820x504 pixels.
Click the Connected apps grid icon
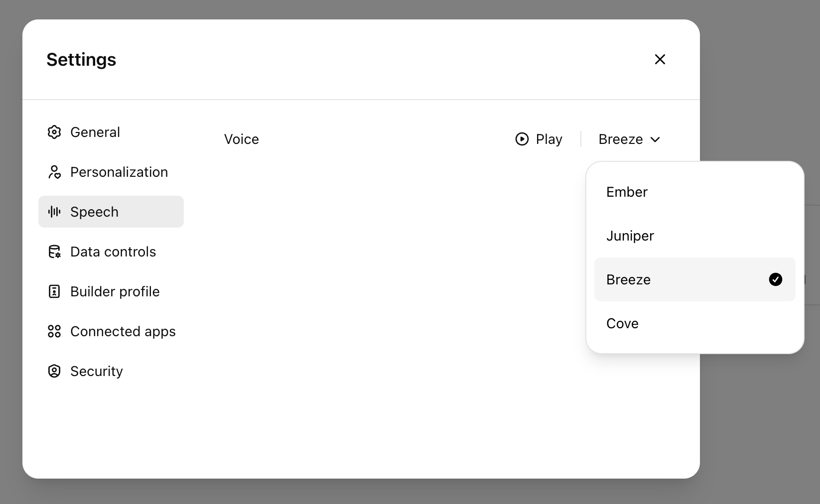click(54, 331)
